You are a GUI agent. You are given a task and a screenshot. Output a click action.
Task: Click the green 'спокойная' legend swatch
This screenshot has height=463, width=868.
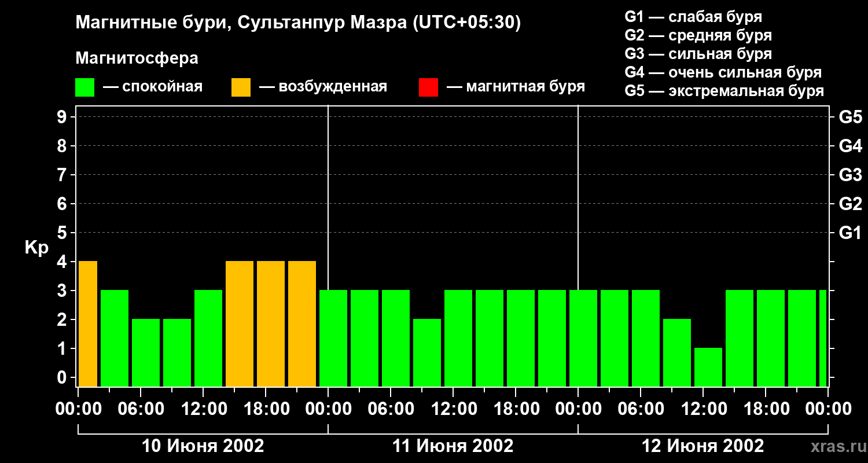click(85, 87)
